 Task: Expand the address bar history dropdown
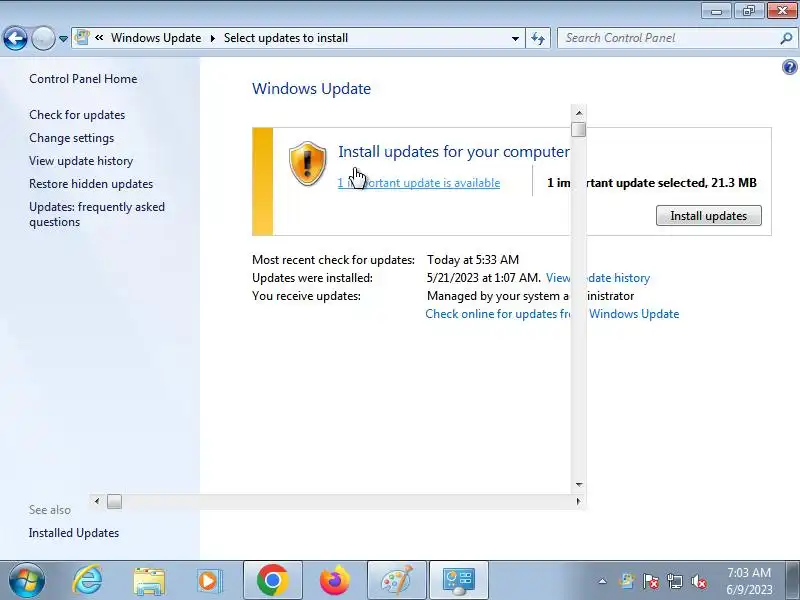pyautogui.click(x=515, y=39)
